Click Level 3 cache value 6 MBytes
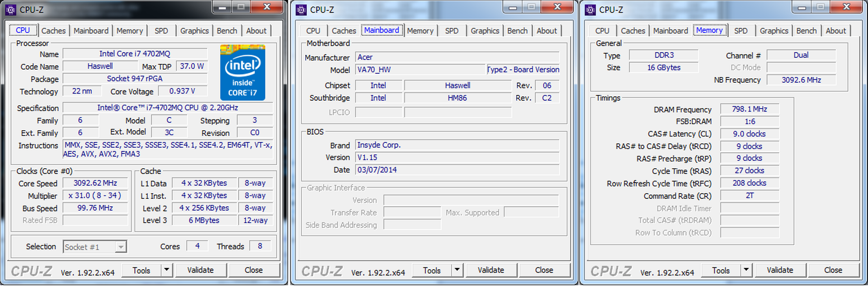The width and height of the screenshot is (868, 289). click(x=204, y=220)
